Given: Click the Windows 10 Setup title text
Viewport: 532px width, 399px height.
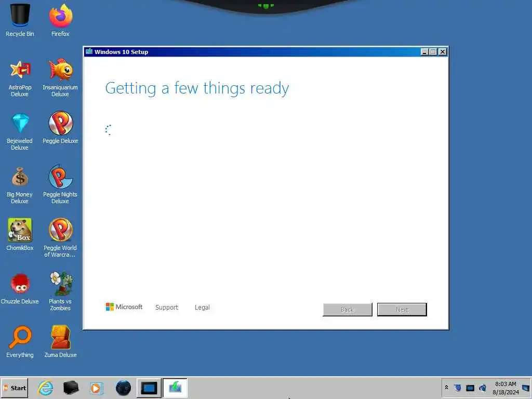Looking at the screenshot, I should pos(121,52).
